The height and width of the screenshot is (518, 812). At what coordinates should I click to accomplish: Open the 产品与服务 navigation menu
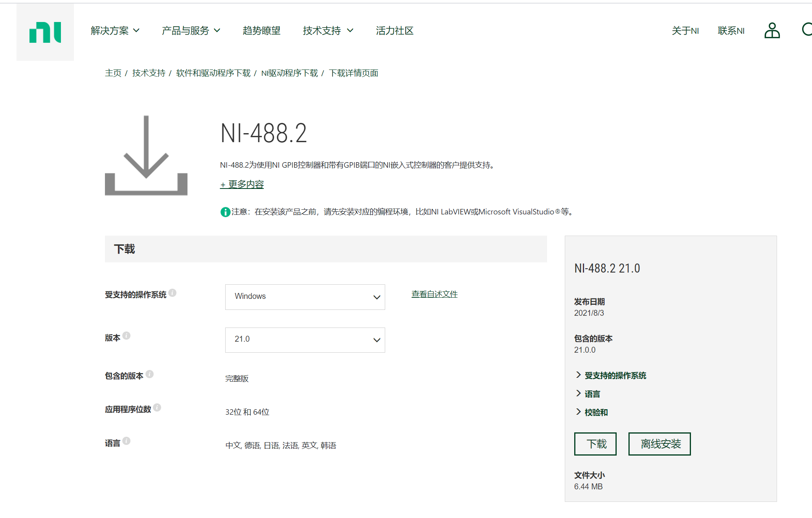(x=186, y=31)
